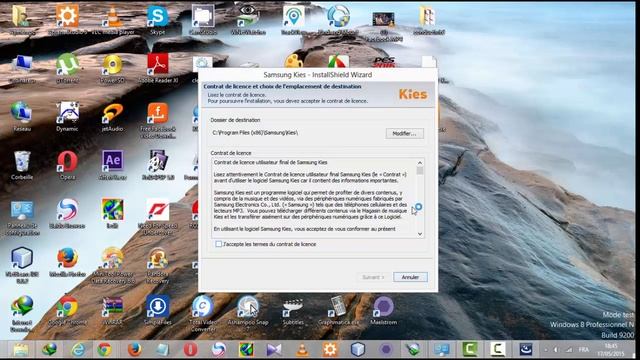Screen dimensions: 640x360
Task: Click the Samsung Kies - InstallShield Wizard title bar
Action: click(x=318, y=75)
